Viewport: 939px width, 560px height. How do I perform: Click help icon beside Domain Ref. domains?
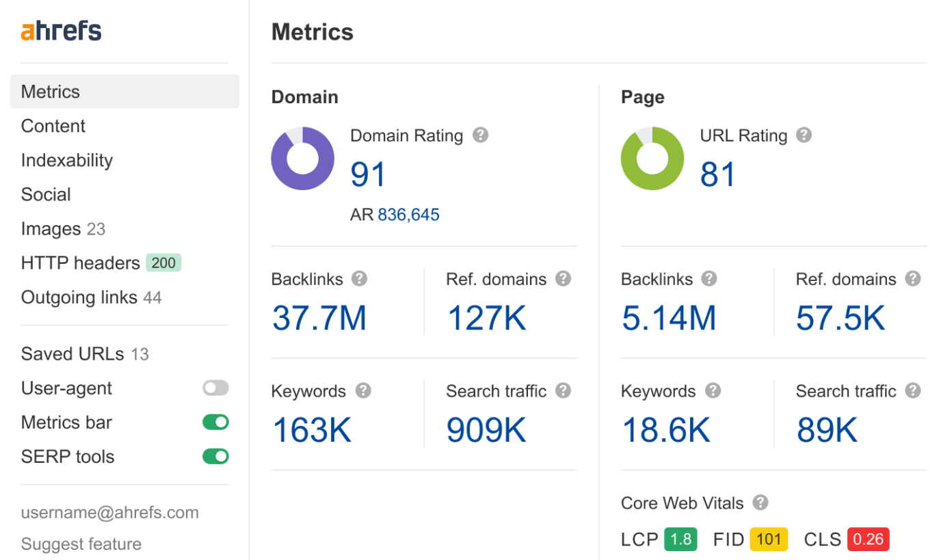pos(563,279)
